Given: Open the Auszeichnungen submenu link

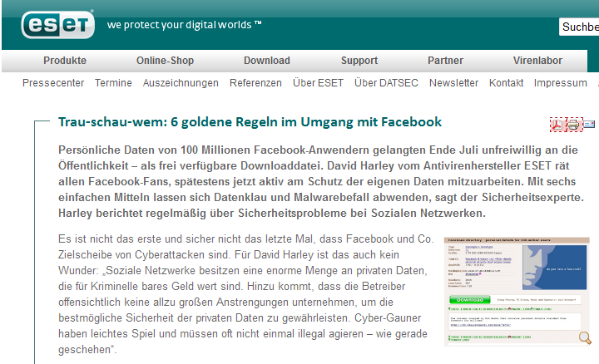Looking at the screenshot, I should pyautogui.click(x=181, y=83).
